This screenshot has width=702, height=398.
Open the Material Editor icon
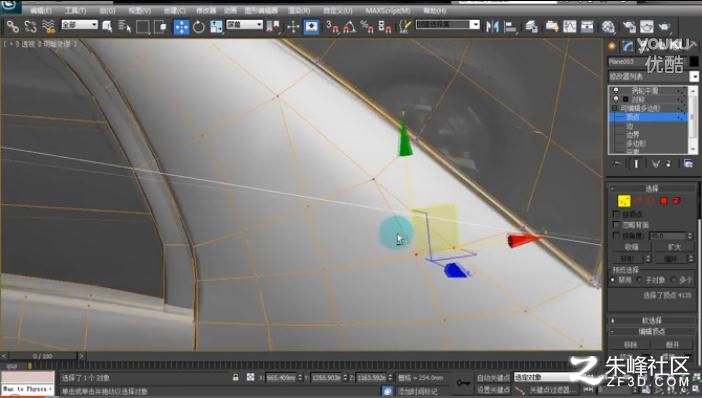pos(608,27)
